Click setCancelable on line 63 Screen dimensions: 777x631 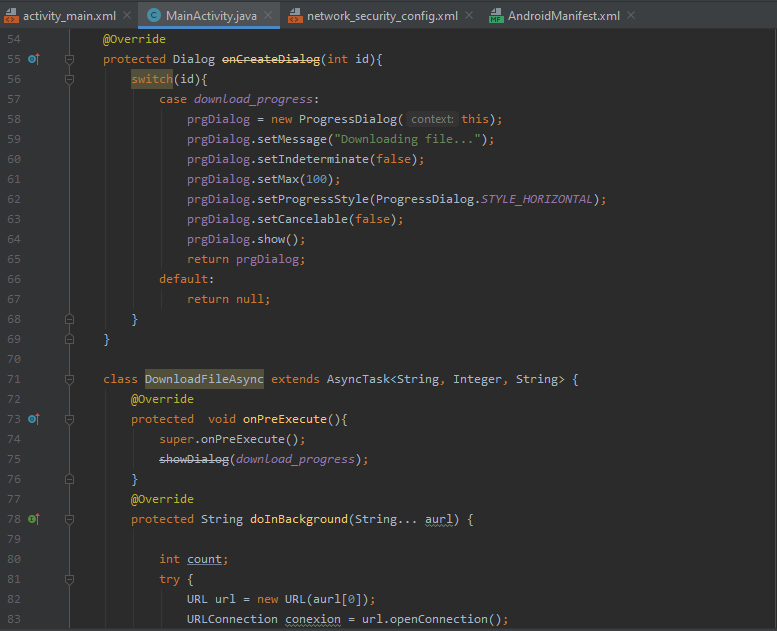point(302,219)
